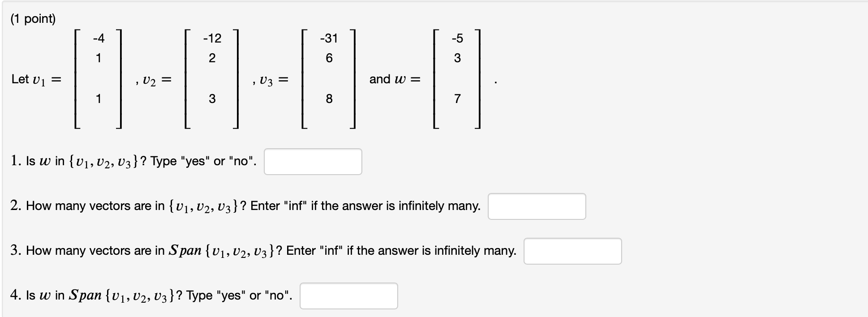Click the vector v3 with entry -31

pos(328,78)
